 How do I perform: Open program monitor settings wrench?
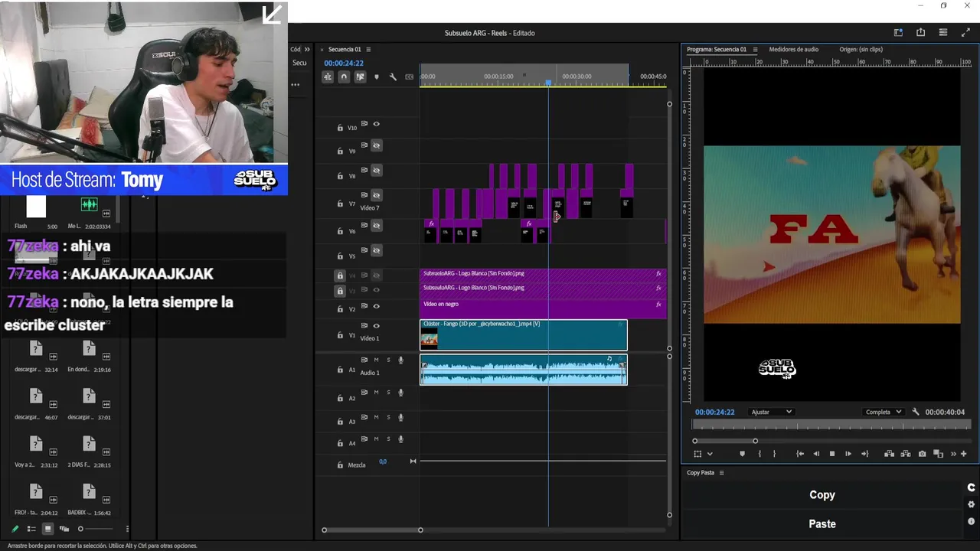[915, 412]
